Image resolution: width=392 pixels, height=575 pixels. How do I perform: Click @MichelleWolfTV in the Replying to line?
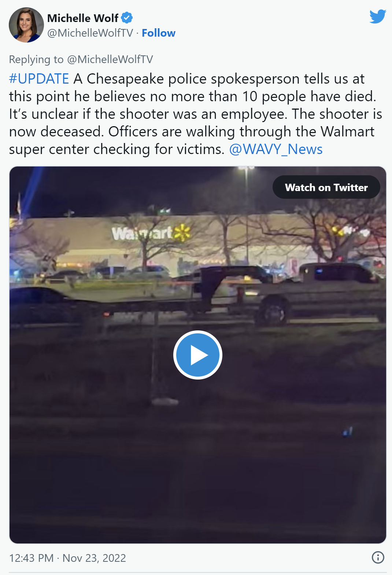pyautogui.click(x=110, y=59)
